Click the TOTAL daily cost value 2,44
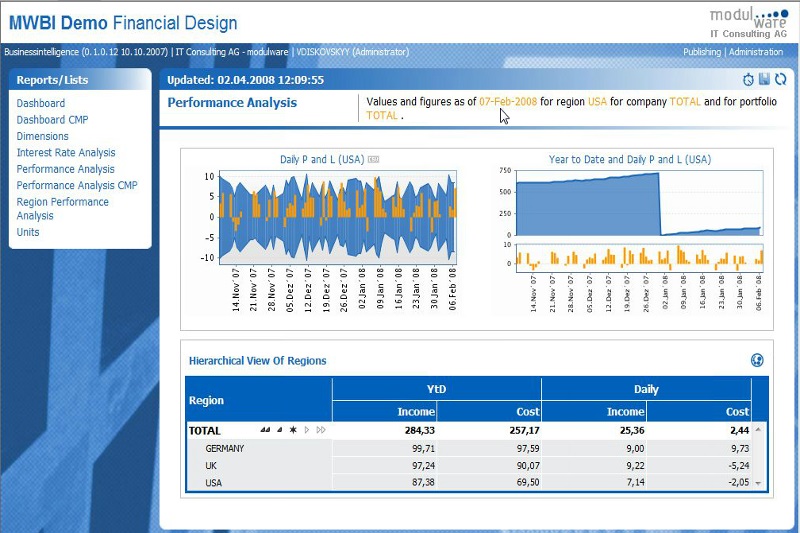This screenshot has width=800, height=533. (x=739, y=430)
